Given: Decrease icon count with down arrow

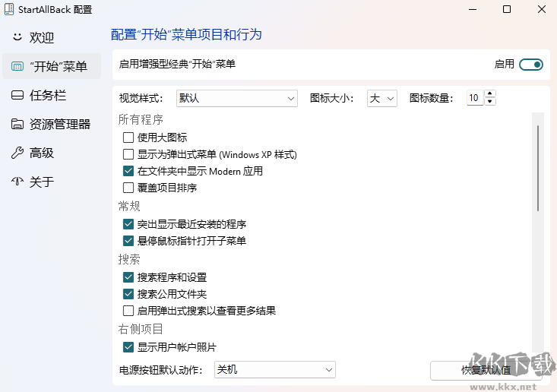Looking at the screenshot, I should [490, 102].
